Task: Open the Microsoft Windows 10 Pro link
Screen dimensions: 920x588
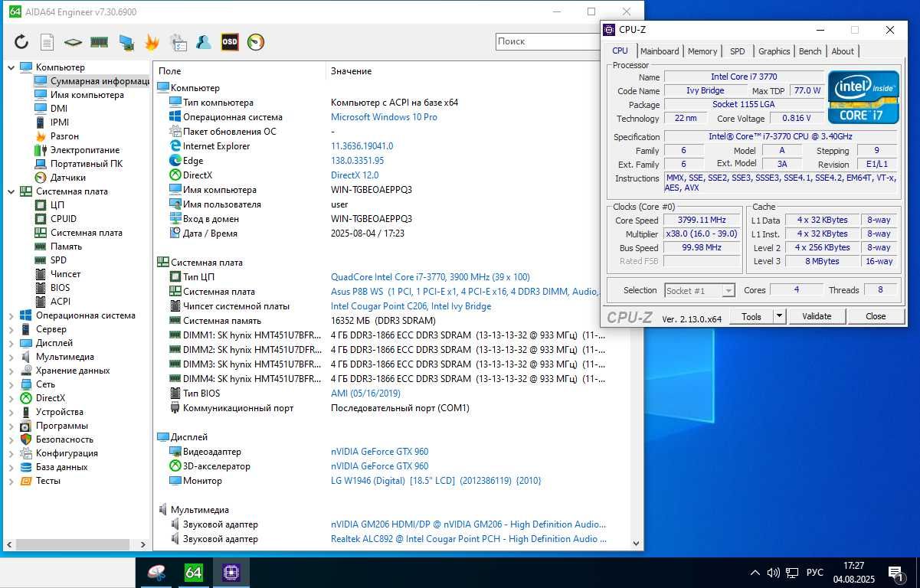Action: tap(384, 117)
